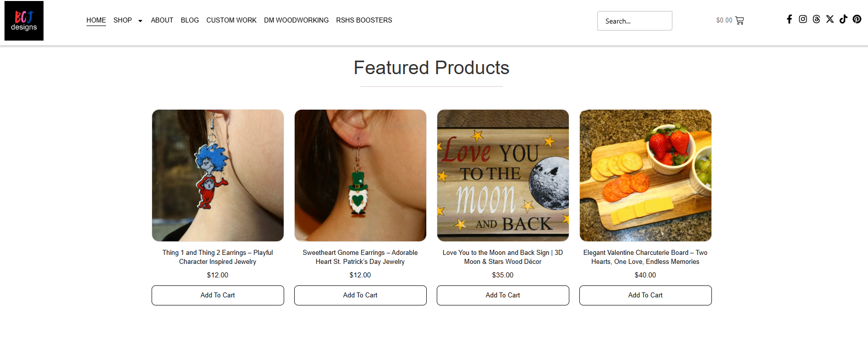Click the shopping cart icon
868x342 pixels.
coord(740,21)
